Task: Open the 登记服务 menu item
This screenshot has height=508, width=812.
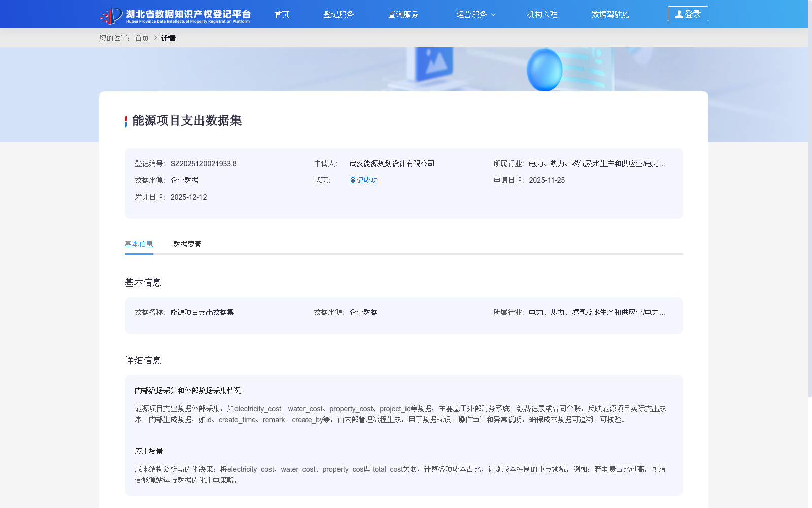Action: (339, 14)
